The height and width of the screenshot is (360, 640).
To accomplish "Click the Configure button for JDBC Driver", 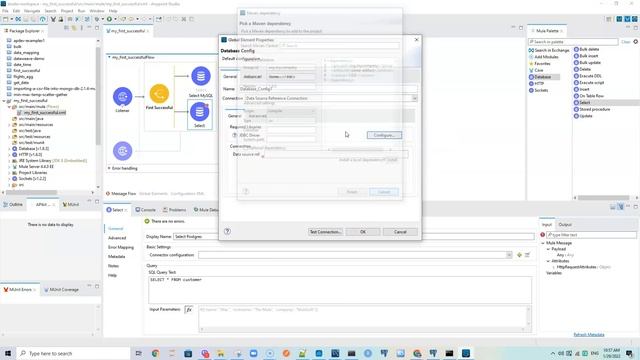I will tap(384, 135).
